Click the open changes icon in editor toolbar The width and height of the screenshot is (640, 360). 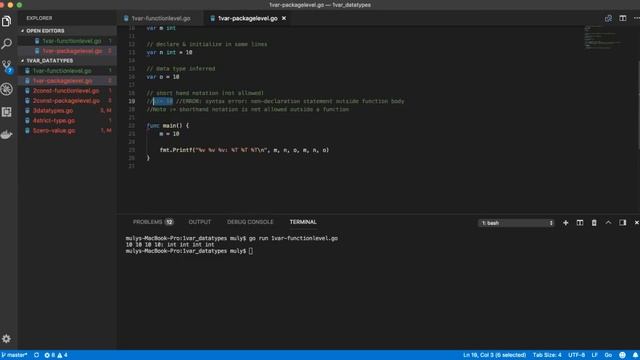608,18
